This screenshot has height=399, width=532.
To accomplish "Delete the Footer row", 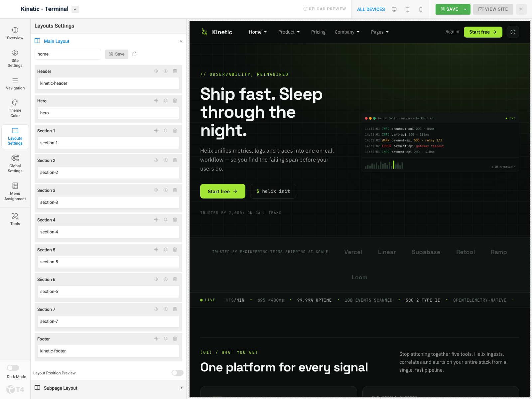I will click(175, 339).
